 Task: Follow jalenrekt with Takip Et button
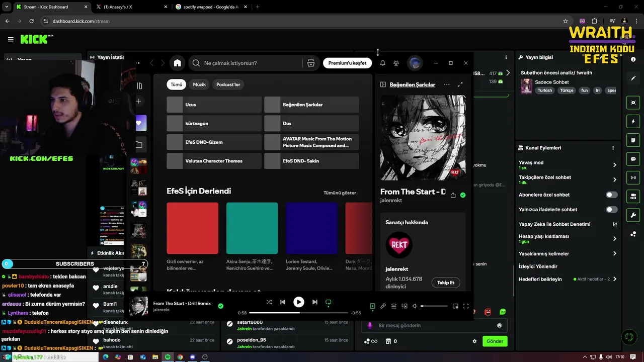point(446,283)
